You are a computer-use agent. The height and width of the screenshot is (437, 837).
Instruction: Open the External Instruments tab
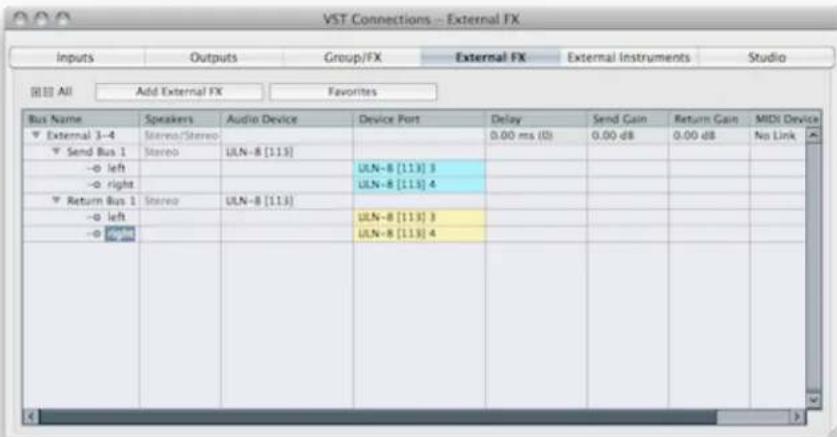(629, 58)
